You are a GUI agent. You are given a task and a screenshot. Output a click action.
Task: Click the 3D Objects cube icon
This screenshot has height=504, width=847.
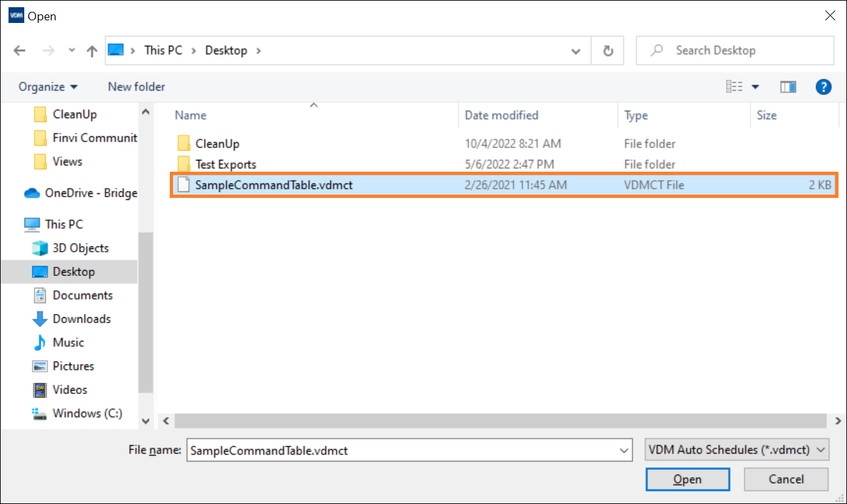pos(40,248)
